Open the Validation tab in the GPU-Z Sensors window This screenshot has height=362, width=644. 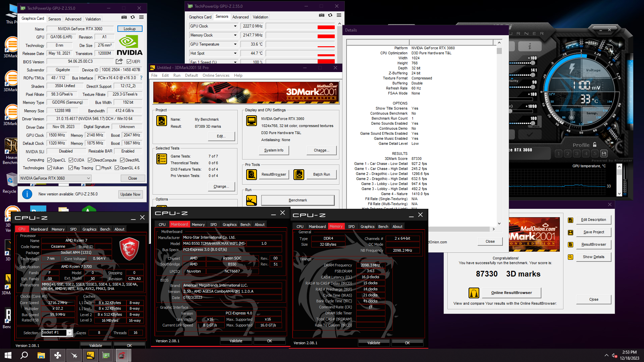pos(260,17)
